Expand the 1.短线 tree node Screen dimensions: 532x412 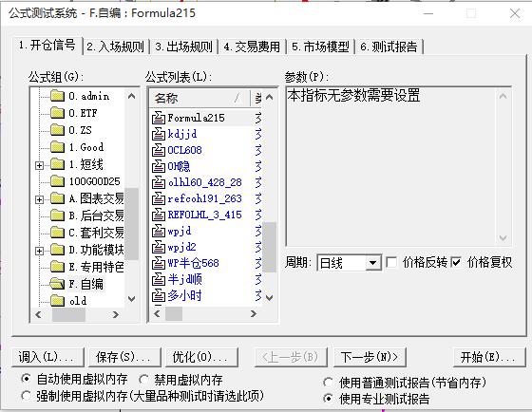(39, 165)
